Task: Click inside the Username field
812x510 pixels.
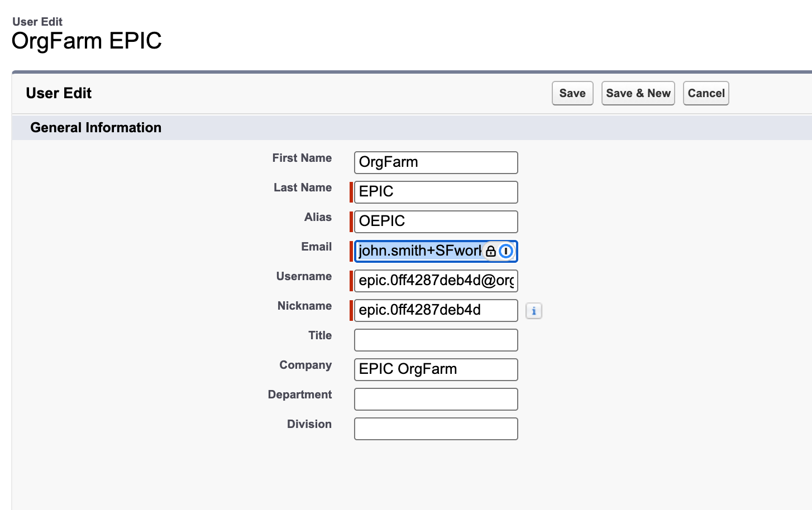Action: coord(436,281)
